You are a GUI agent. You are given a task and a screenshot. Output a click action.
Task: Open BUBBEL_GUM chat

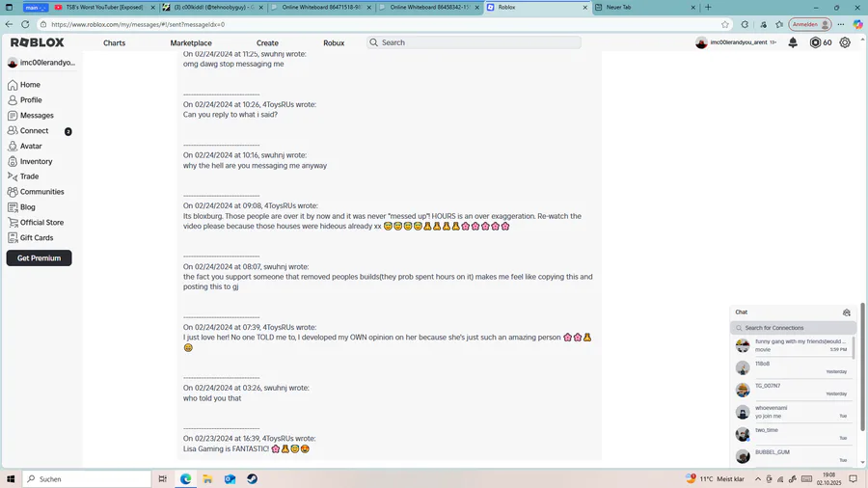pos(792,456)
